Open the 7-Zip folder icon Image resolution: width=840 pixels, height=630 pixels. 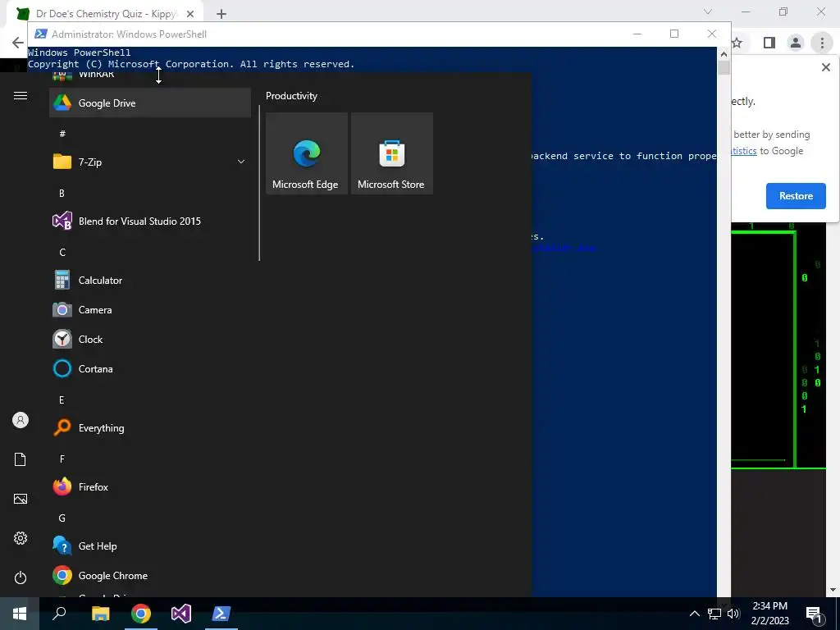(62, 162)
